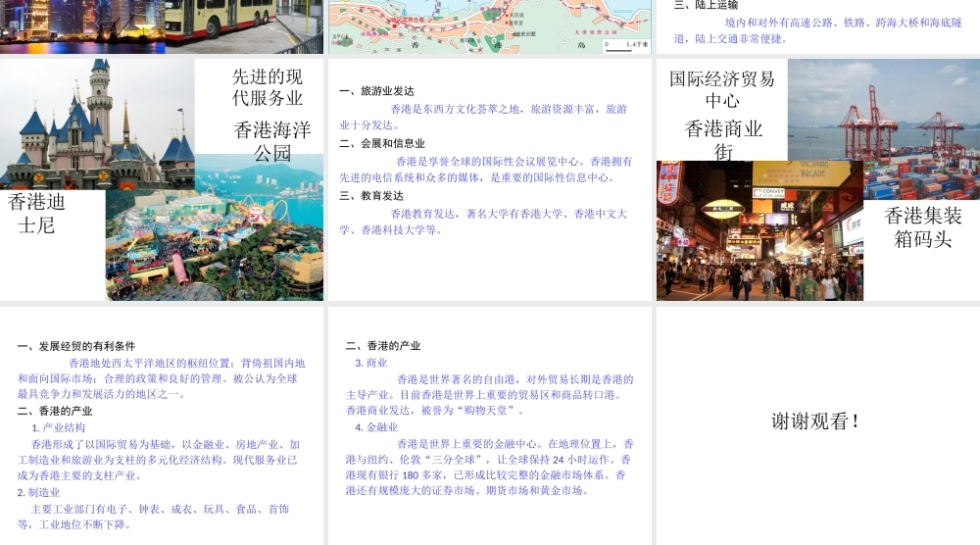Viewport: 980px width, 545px height.
Task: Click heading 一、发展经贸的有利条件
Action: click(76, 346)
